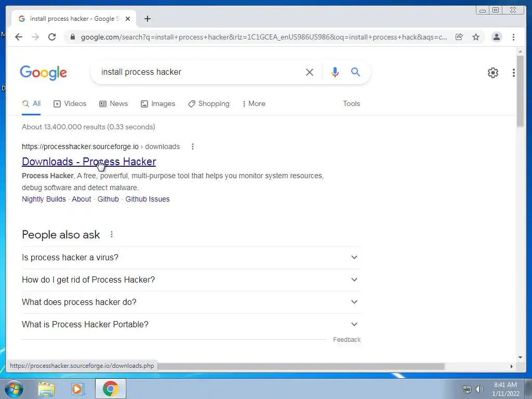Viewport: 532px width, 399px height.
Task: Open the Github sitelink
Action: [x=108, y=199]
